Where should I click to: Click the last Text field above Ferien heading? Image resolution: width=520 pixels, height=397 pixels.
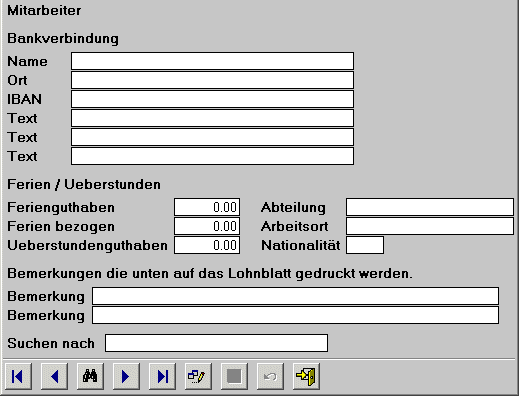tap(212, 156)
